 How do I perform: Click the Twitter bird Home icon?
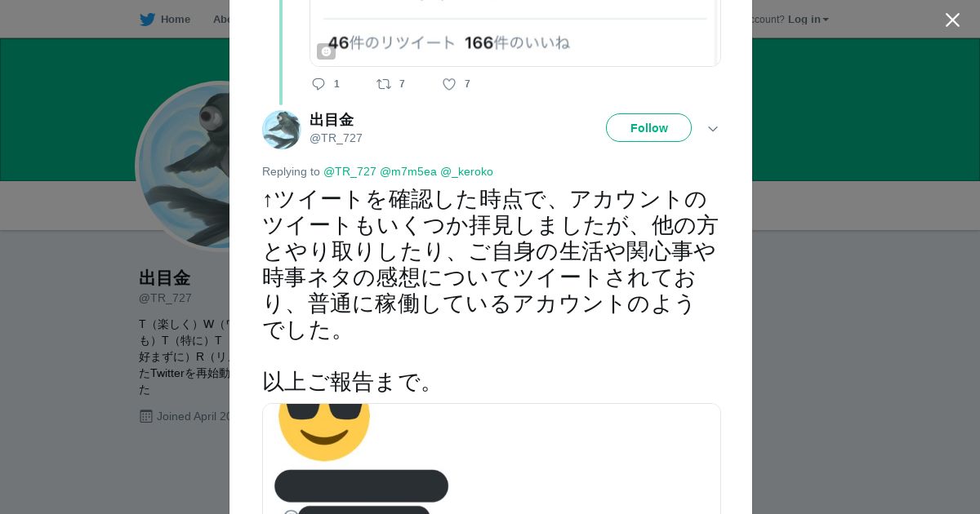pyautogui.click(x=147, y=20)
